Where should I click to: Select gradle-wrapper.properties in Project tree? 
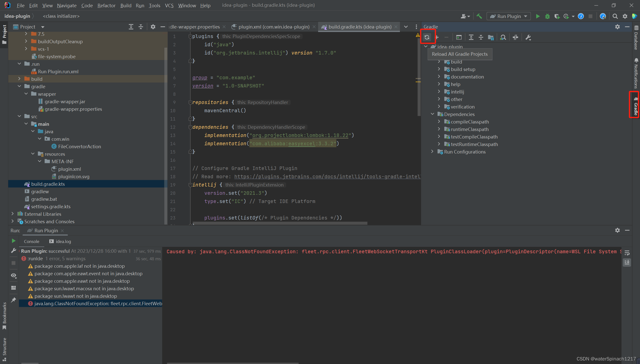point(73,109)
